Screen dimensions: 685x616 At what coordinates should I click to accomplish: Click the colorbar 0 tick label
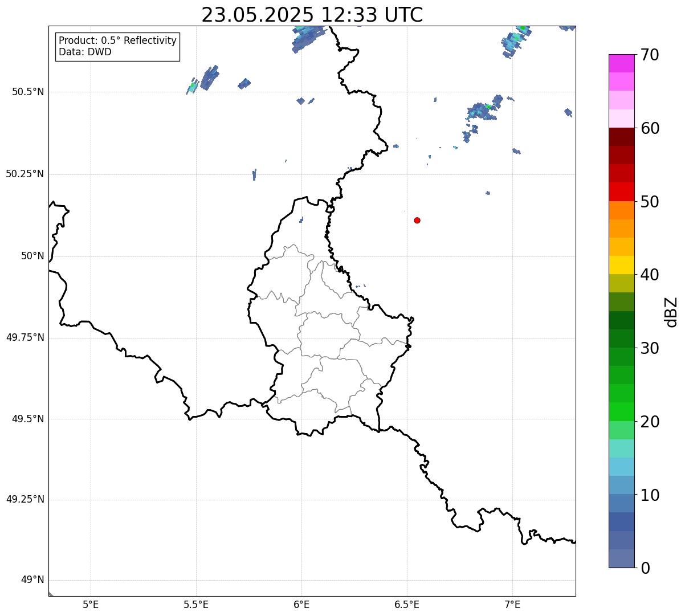pos(645,568)
